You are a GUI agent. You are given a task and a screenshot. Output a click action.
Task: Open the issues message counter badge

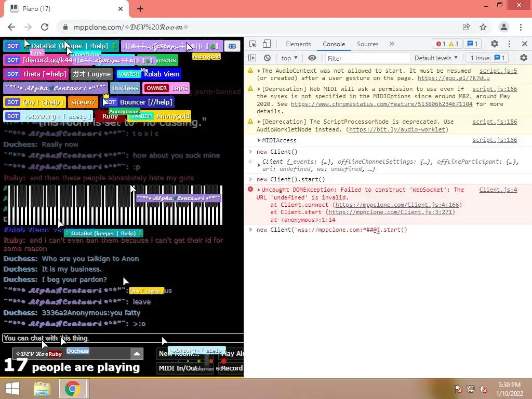pyautogui.click(x=473, y=44)
